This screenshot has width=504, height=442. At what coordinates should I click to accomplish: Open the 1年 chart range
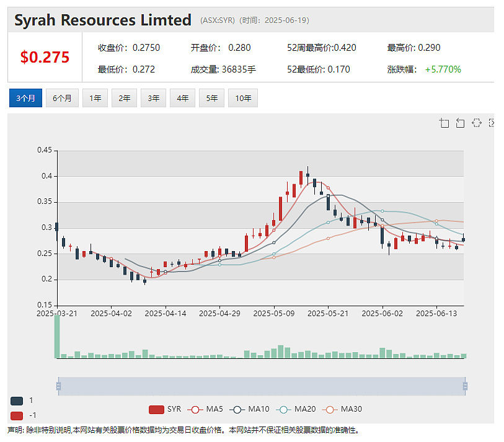95,98
